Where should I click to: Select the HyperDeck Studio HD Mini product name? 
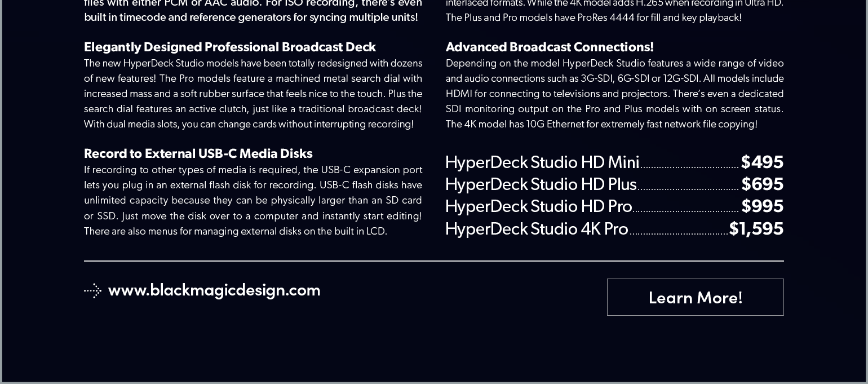tap(542, 163)
